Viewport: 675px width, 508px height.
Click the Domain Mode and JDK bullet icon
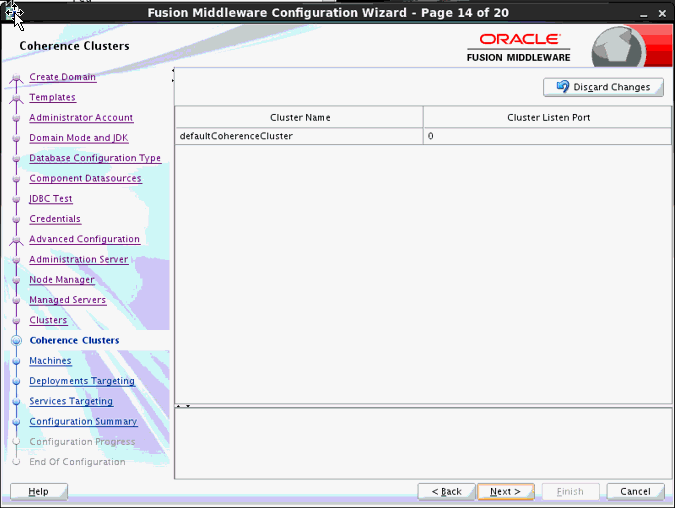(16, 138)
